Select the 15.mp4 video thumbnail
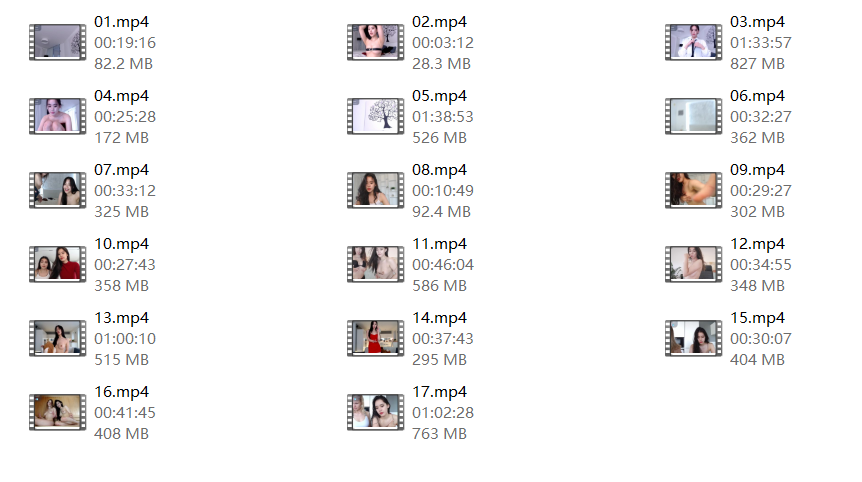 (x=693, y=338)
